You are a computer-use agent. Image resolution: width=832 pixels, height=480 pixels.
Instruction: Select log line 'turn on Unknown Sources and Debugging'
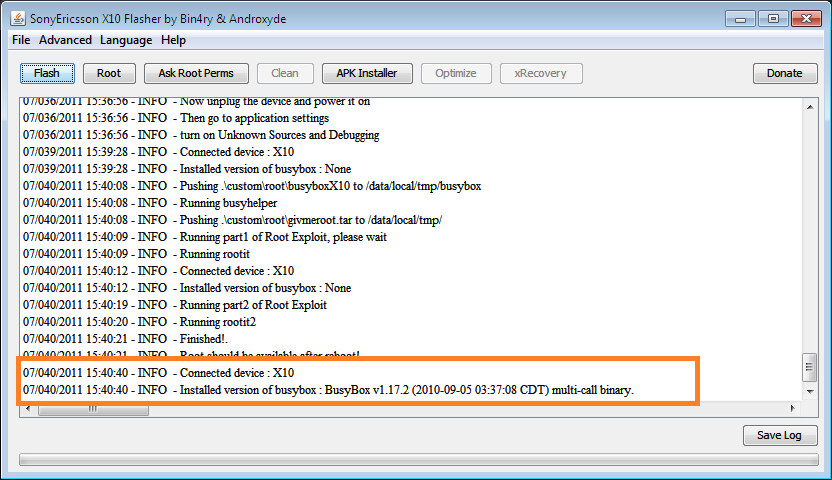(x=201, y=135)
